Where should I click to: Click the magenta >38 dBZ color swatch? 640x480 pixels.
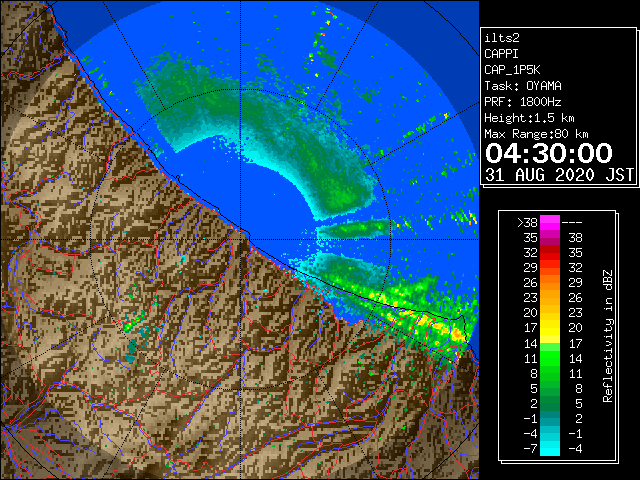pyautogui.click(x=550, y=222)
